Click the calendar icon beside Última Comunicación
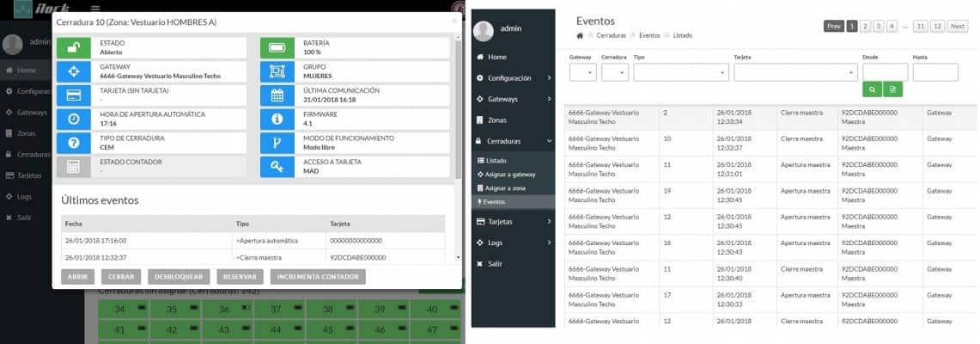 click(277, 95)
